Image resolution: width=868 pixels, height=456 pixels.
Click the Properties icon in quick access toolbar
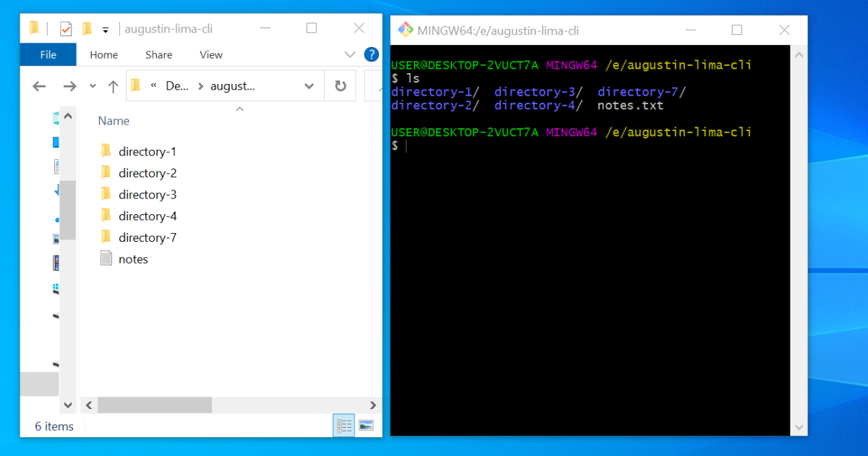tap(66, 29)
